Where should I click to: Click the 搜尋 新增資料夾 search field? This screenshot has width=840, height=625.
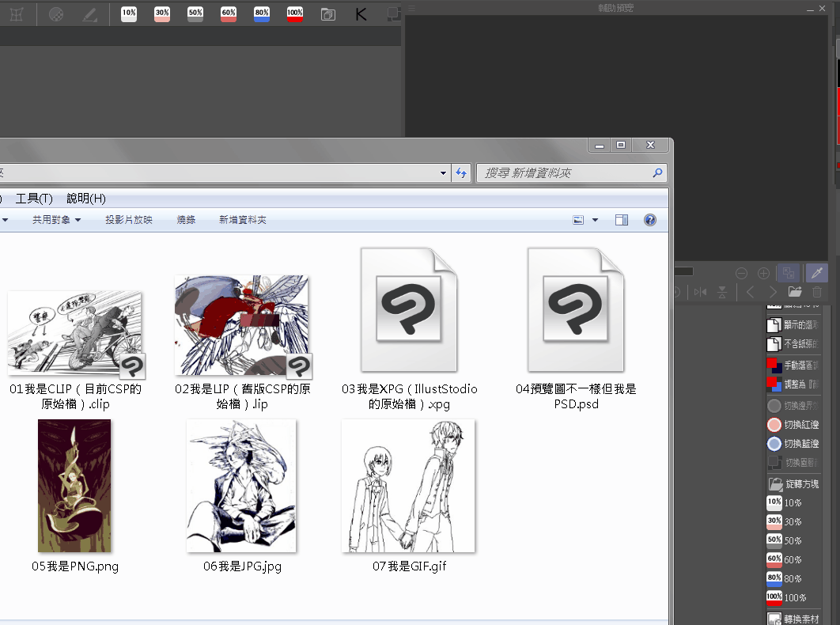tap(572, 172)
